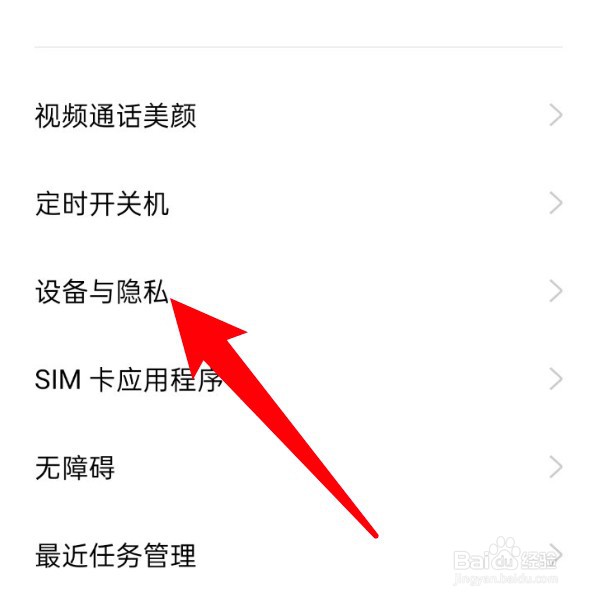Tap the 无障碍 accessibility option
Image resolution: width=592 pixels, height=600 pixels.
[298, 467]
